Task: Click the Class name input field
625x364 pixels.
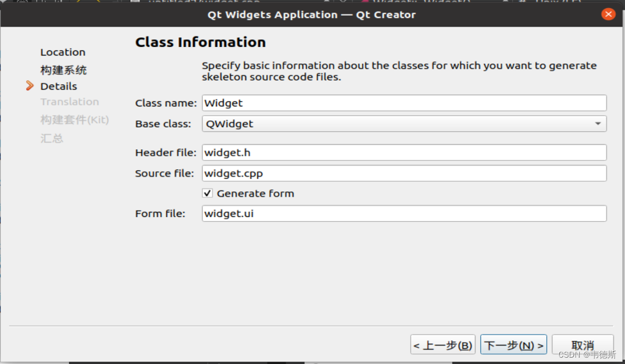Action: pyautogui.click(x=404, y=103)
